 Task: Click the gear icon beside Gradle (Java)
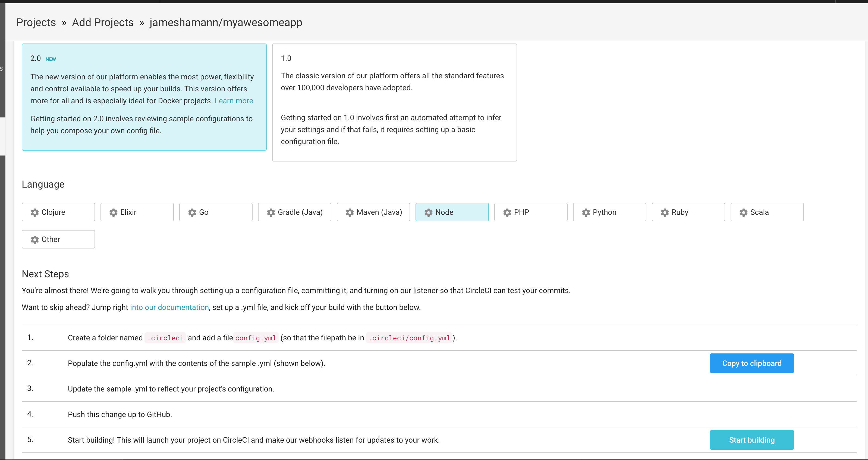point(271,212)
